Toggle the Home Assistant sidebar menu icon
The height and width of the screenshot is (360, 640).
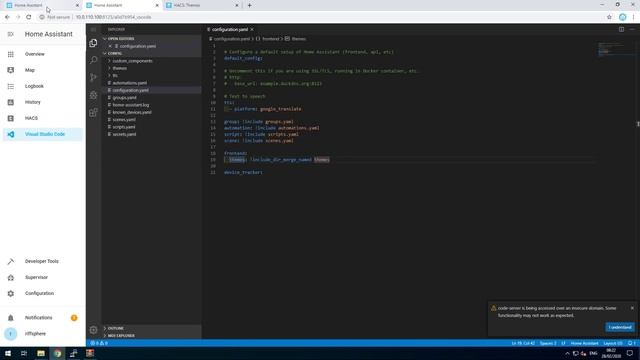[x=11, y=34]
